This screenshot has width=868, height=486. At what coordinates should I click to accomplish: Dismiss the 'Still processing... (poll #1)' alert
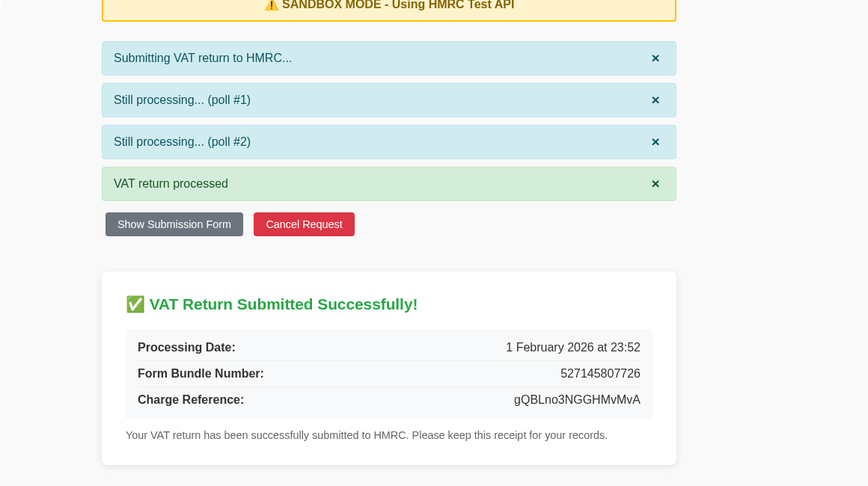point(655,99)
